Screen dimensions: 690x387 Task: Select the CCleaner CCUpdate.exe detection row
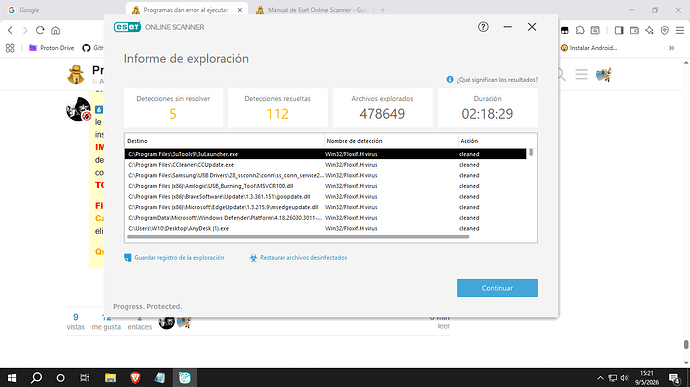[325, 165]
